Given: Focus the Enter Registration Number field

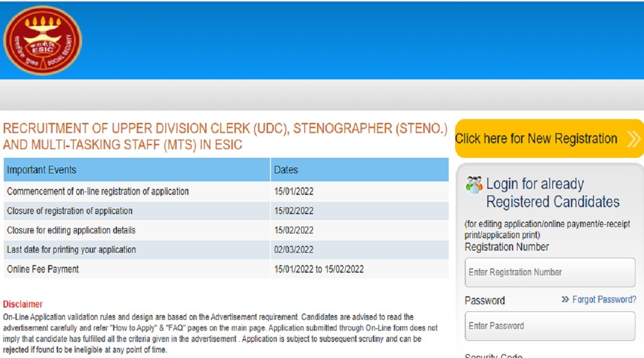Looking at the screenshot, I should click(550, 272).
